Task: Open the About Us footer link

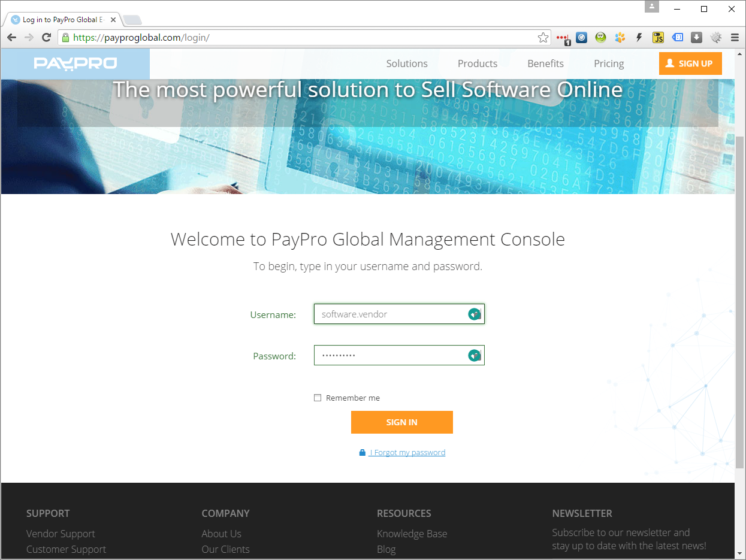Action: [x=221, y=534]
